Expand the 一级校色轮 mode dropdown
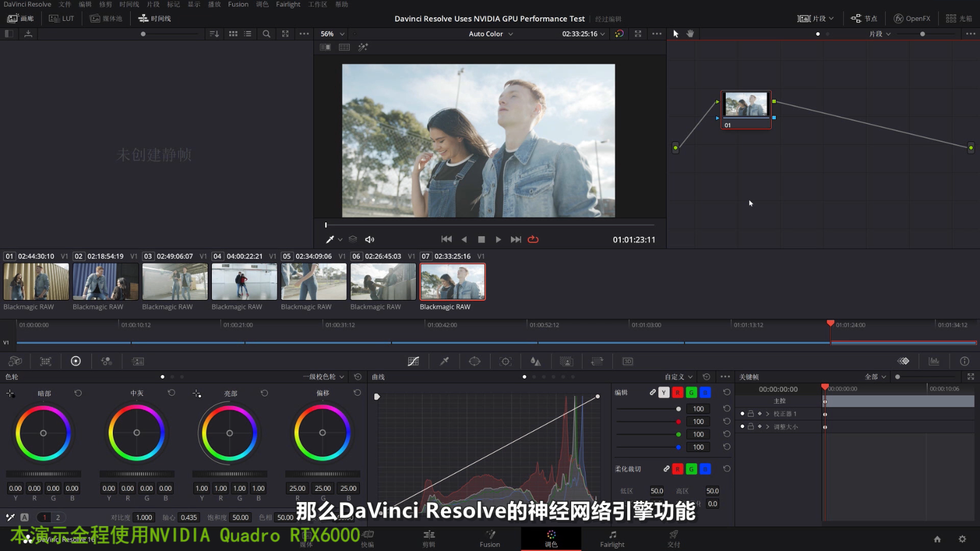Screen dimensions: 980x551 [x=326, y=377]
